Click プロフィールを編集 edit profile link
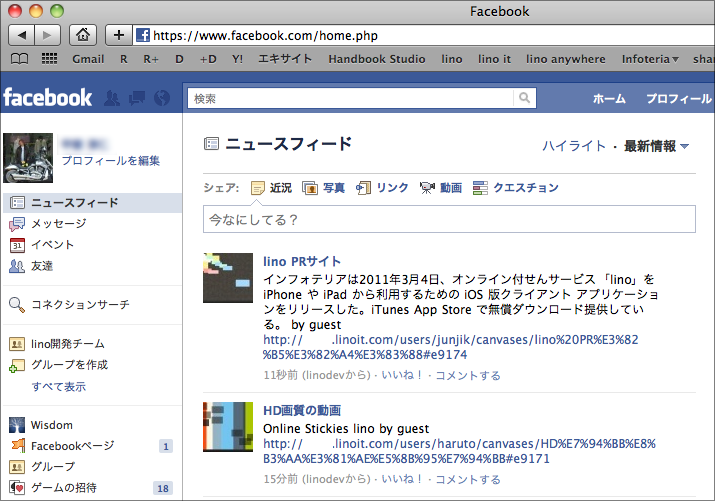715x501 pixels. pyautogui.click(x=111, y=160)
